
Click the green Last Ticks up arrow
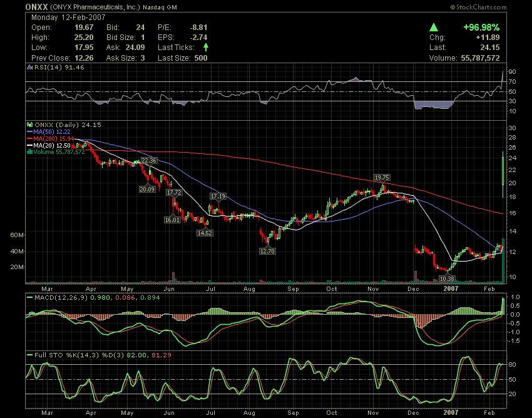point(206,47)
